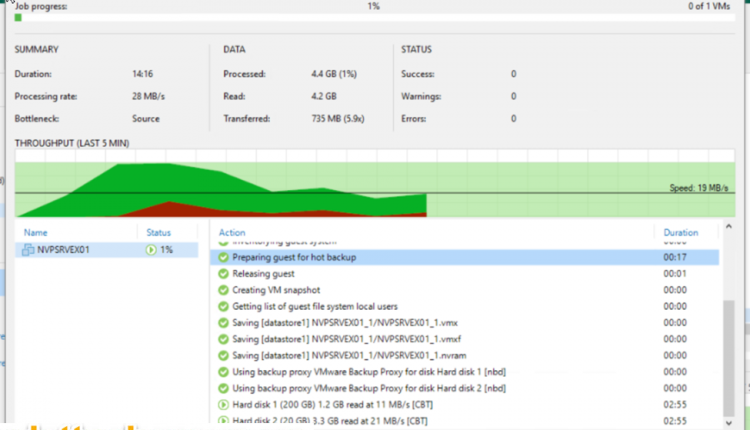Click the NVPSRVEX01 virtual machine icon
This screenshot has width=750, height=430.
[29, 250]
